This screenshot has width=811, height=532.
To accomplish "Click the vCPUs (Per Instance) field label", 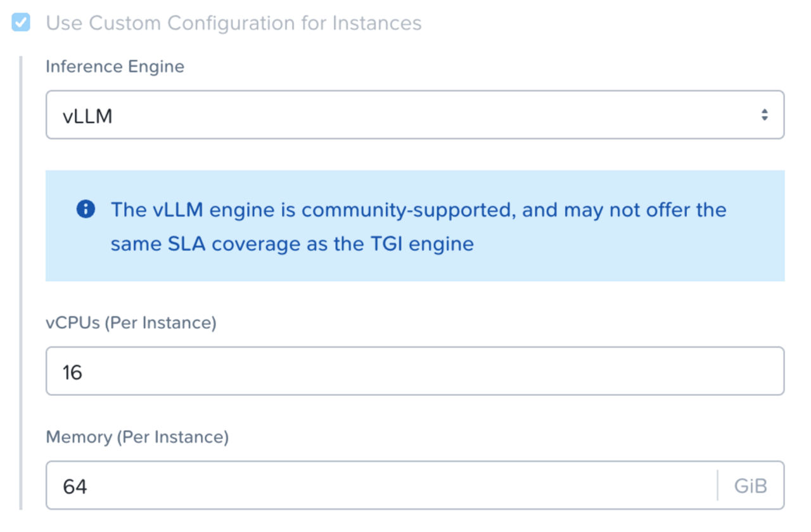I will (x=132, y=322).
